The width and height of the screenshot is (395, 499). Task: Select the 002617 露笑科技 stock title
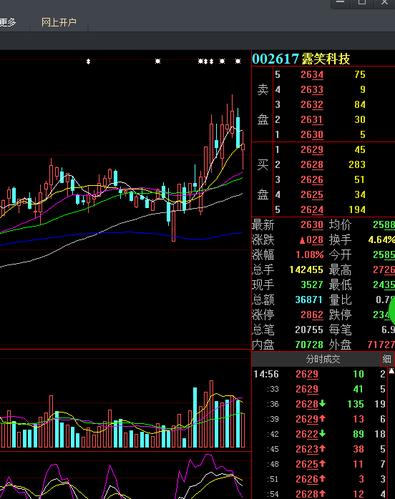(301, 59)
